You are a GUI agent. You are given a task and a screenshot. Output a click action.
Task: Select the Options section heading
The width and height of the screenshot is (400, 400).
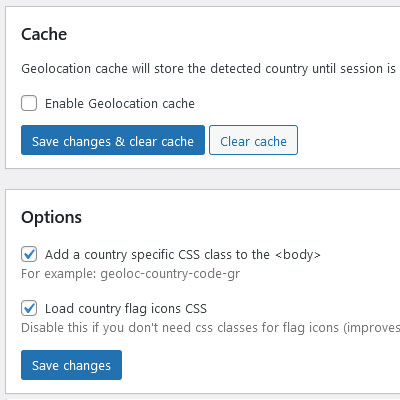51,217
